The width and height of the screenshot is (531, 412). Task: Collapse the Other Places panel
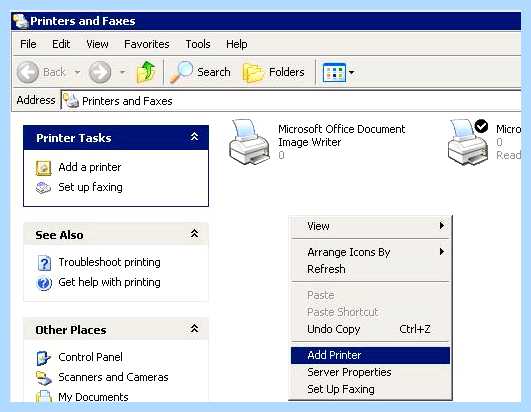pos(194,329)
